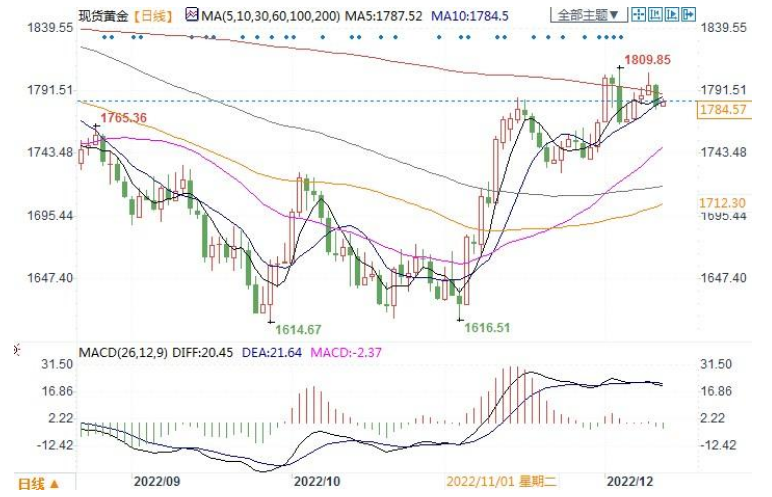Click the 1809.85 high price label

pos(647,60)
